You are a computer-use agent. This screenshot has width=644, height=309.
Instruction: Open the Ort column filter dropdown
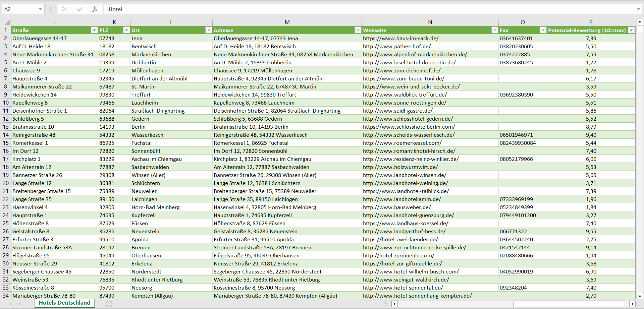tap(209, 30)
